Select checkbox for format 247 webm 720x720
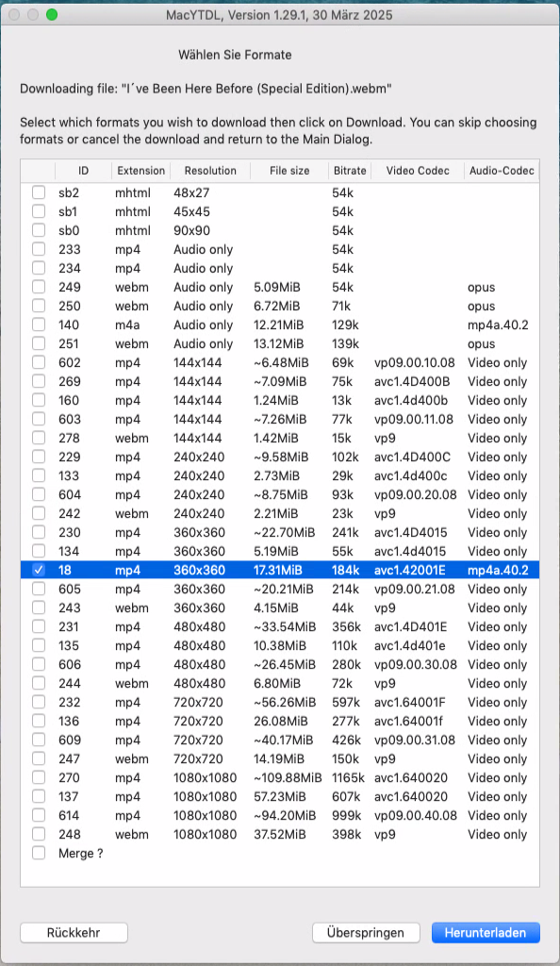560x966 pixels. 39,758
